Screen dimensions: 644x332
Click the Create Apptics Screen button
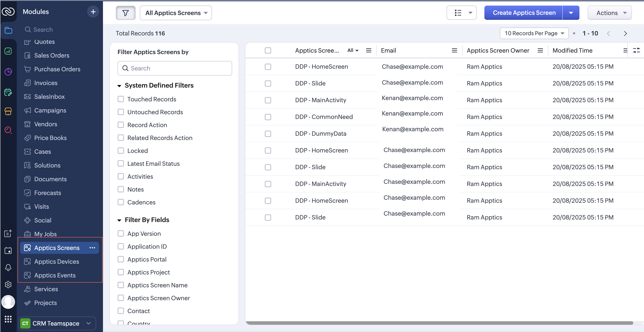[524, 13]
